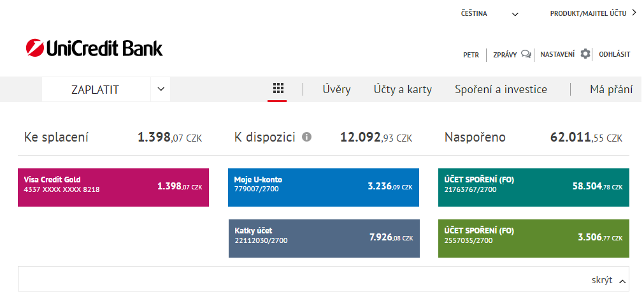Click the K dispozici heading

(265, 137)
